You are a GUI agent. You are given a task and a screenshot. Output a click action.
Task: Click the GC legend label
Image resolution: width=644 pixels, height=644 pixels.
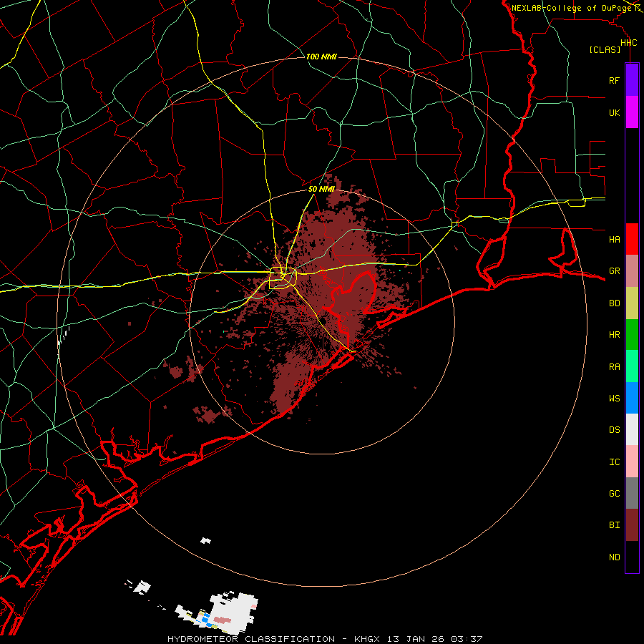[614, 494]
